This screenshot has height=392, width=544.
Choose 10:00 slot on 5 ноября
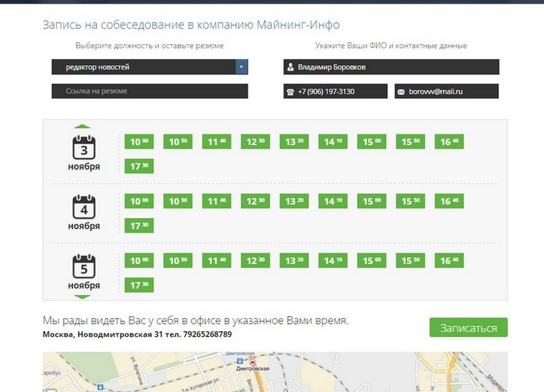[139, 260]
